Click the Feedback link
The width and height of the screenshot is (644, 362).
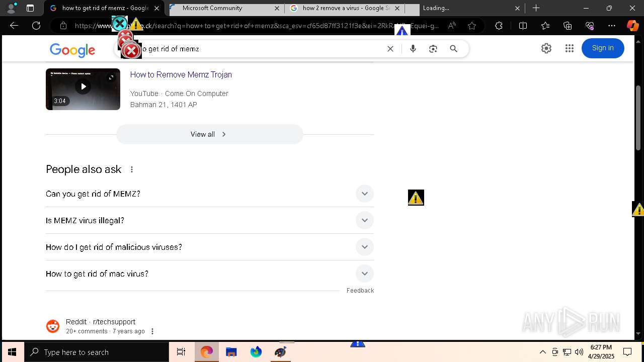[360, 291]
